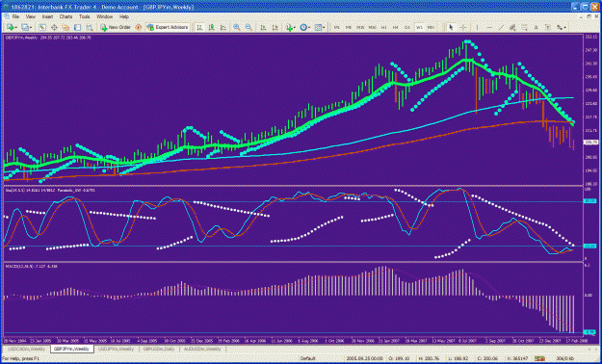Open the Templates icon
Screen dimensions: 602x364
click(318, 27)
